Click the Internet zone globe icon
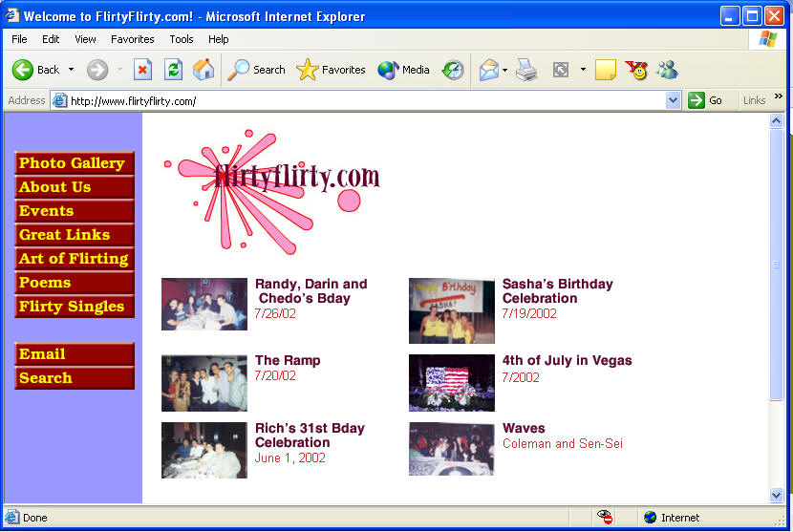 click(650, 518)
